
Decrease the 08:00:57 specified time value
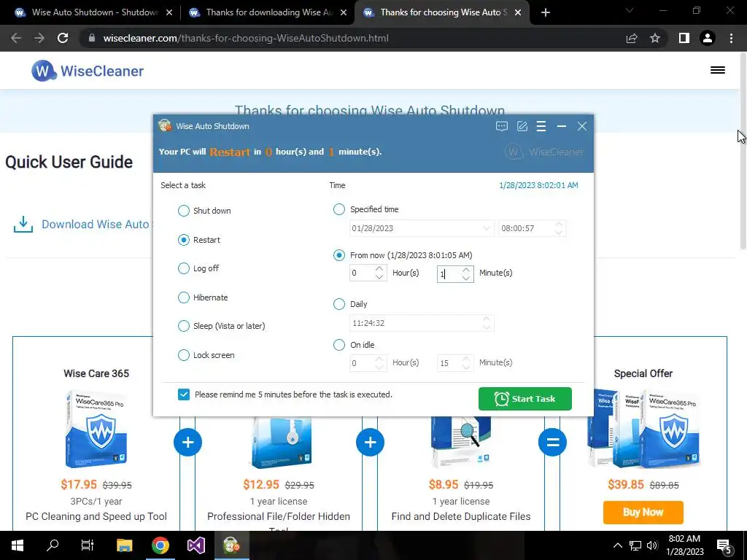click(x=560, y=232)
